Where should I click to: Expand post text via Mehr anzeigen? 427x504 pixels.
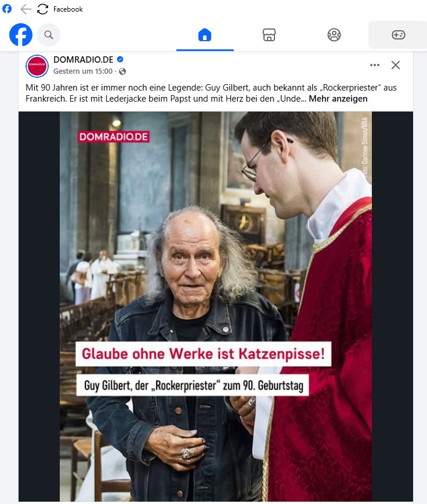338,99
